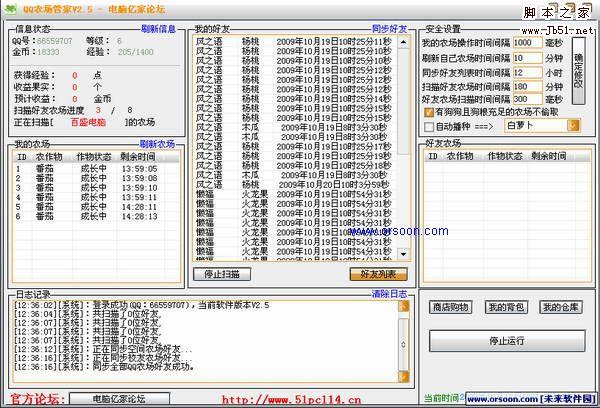Click ID column header in 好友农场

click(x=433, y=156)
